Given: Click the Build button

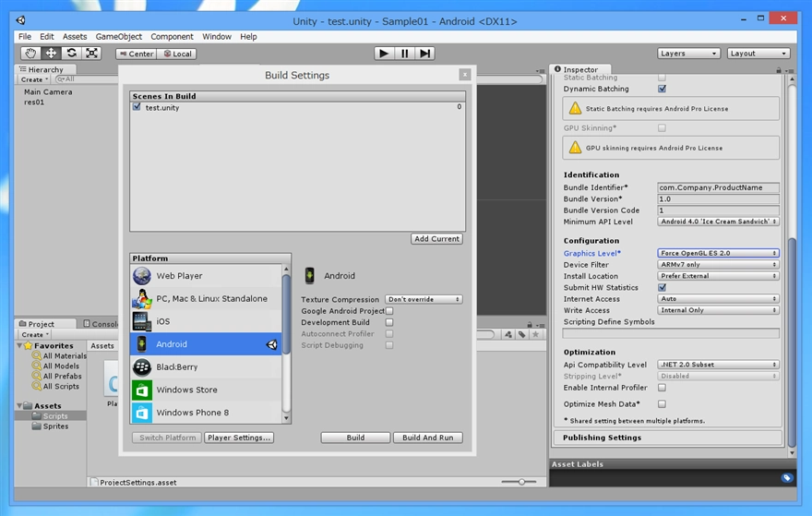Looking at the screenshot, I should 355,438.
